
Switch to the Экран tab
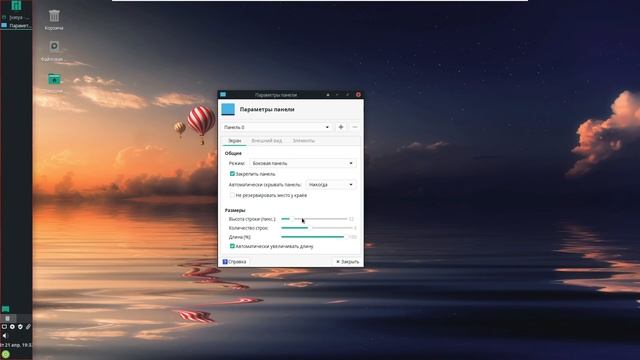234,141
